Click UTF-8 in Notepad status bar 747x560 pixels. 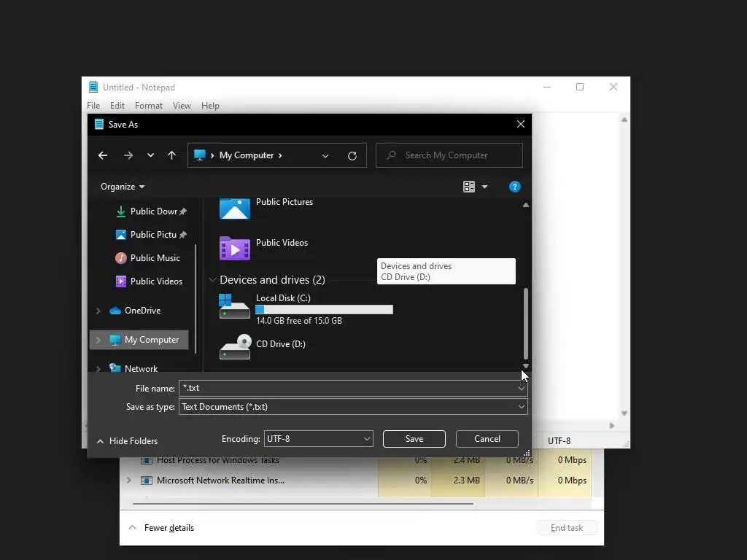coord(559,441)
